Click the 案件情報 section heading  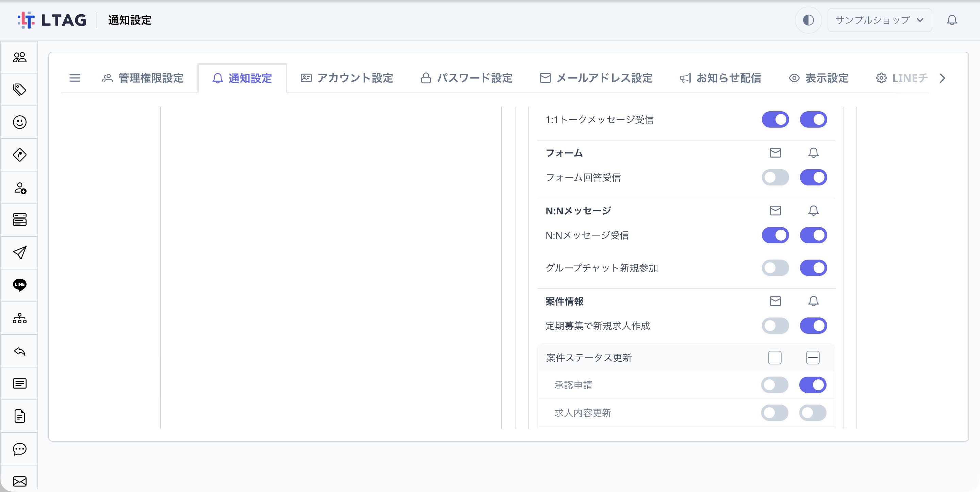tap(564, 301)
